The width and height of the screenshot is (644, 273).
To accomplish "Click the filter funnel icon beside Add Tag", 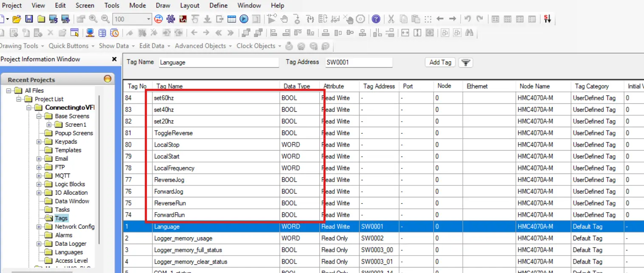I will (x=466, y=63).
